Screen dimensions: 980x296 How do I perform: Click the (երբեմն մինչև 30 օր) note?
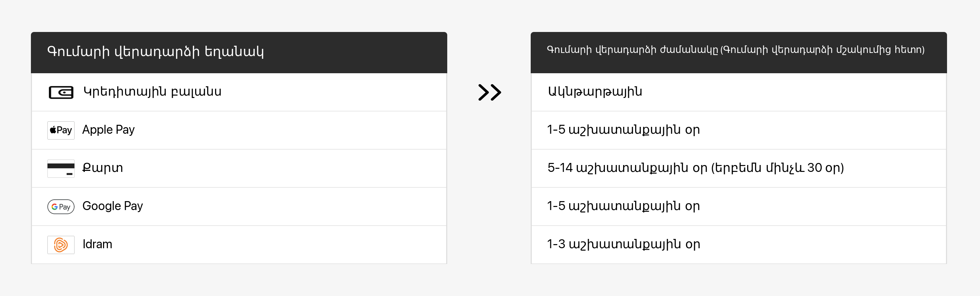(x=777, y=168)
